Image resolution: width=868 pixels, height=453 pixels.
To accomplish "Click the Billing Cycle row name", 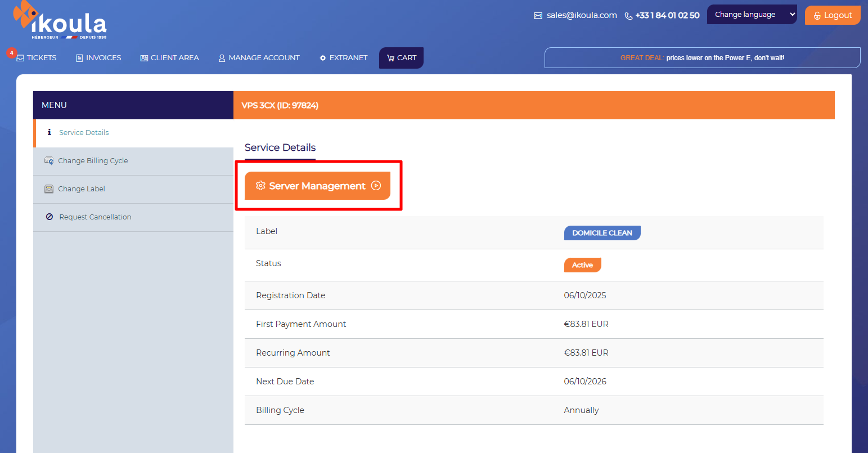I will (x=280, y=410).
